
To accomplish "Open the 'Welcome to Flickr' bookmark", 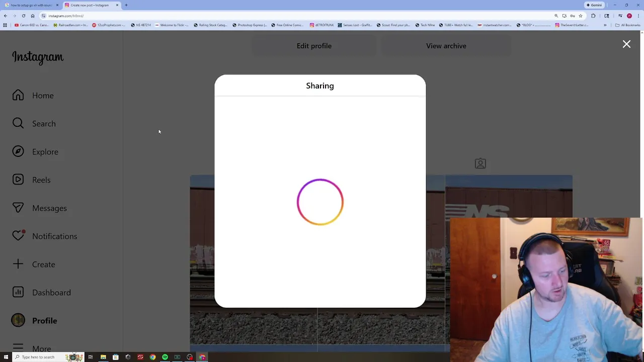I will click(172, 25).
